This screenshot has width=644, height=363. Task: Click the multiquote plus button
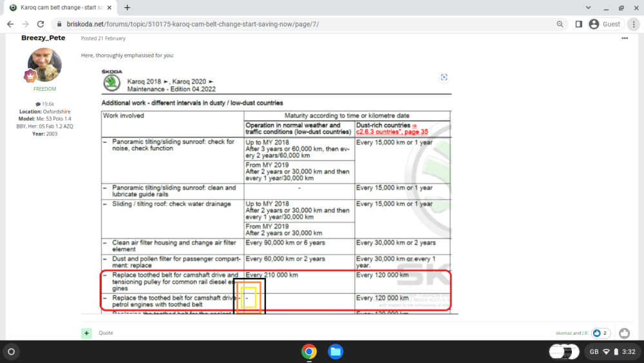pyautogui.click(x=86, y=333)
